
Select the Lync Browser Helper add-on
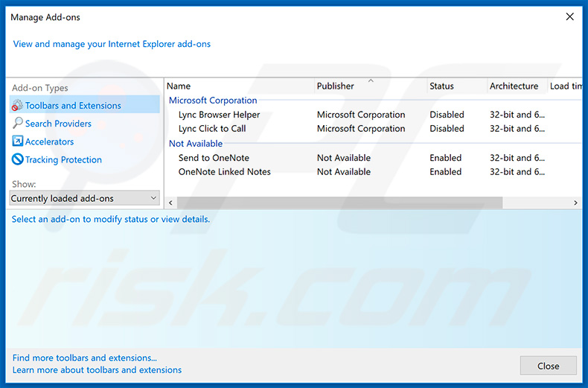pyautogui.click(x=219, y=115)
